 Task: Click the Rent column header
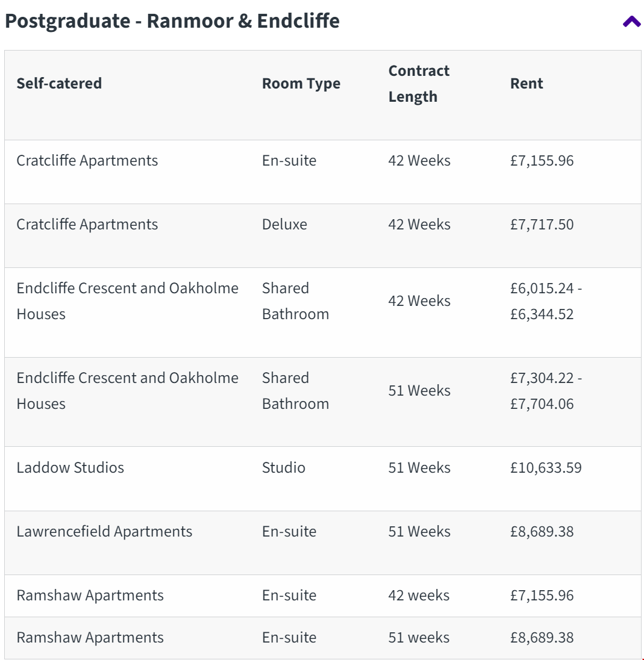click(x=527, y=83)
